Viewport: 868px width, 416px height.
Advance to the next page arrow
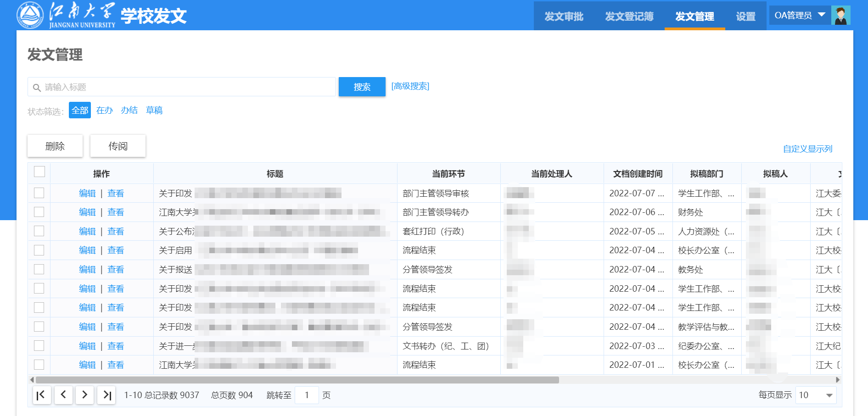click(x=84, y=395)
